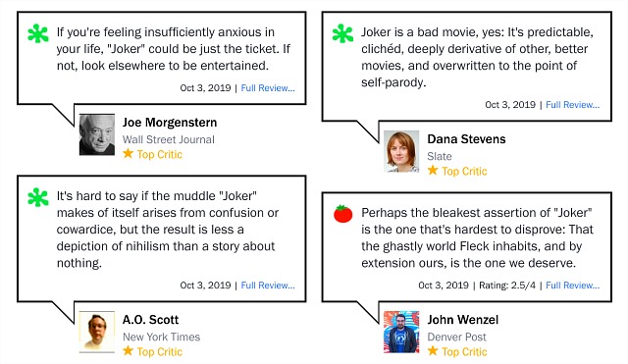The height and width of the screenshot is (364, 628).
Task: Click the Top Critic star under Wall Street Journal
Action: coord(129,154)
